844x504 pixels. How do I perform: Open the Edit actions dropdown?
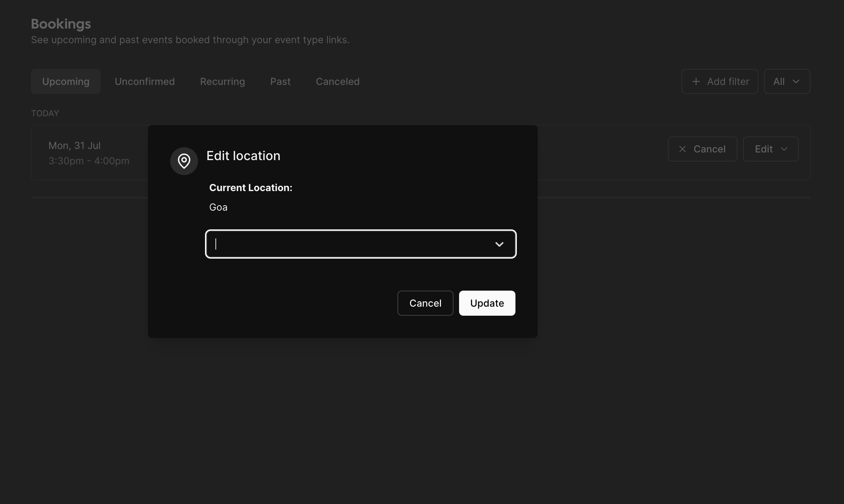click(770, 149)
